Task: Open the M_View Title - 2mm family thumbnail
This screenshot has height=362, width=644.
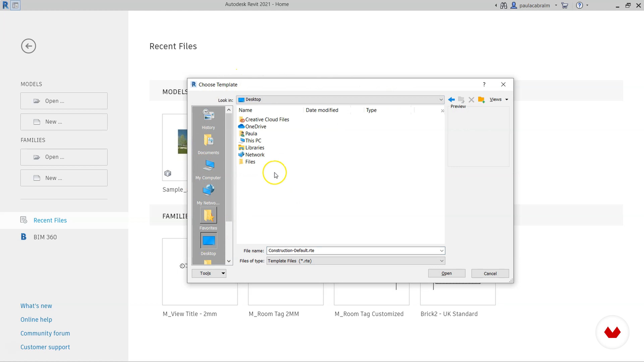Action: pos(200,294)
